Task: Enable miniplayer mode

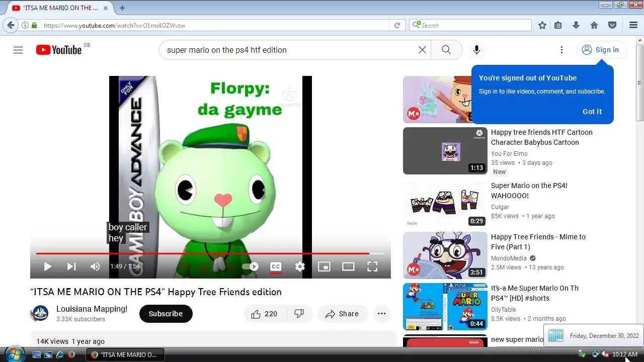Action: 324,266
